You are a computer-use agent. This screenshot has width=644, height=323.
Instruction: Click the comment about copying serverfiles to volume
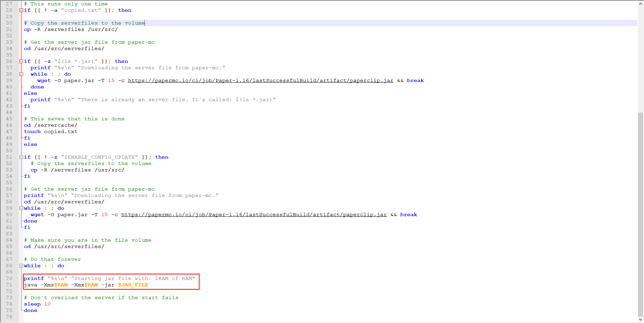pyautogui.click(x=84, y=23)
